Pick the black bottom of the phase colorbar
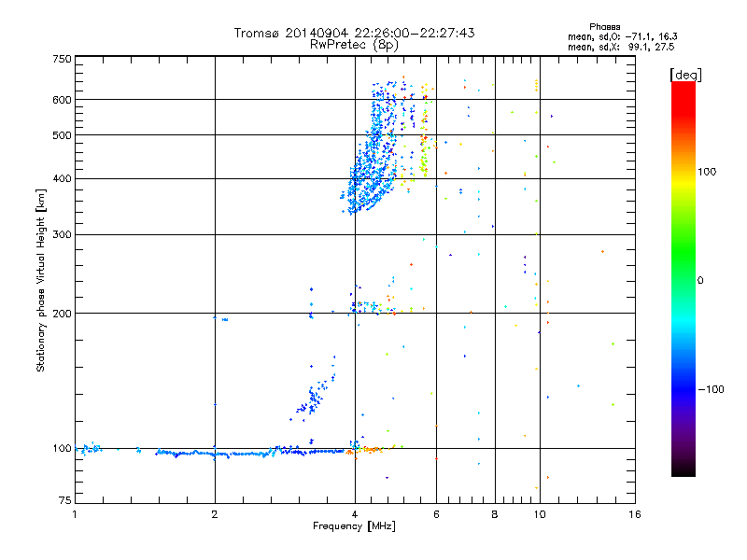Image resolution: width=747 pixels, height=560 pixels. (684, 471)
